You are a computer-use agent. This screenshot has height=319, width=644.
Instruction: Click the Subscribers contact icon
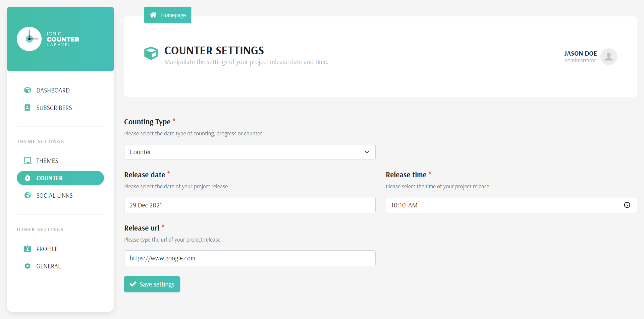click(28, 108)
